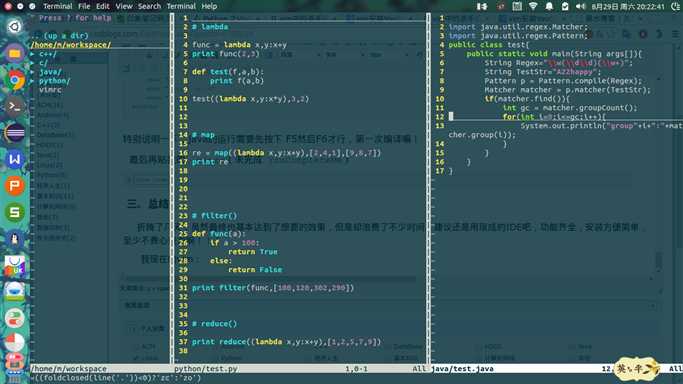Image resolution: width=683 pixels, height=384 pixels.
Task: Launch Google Chrome from the dock
Action: click(x=14, y=80)
